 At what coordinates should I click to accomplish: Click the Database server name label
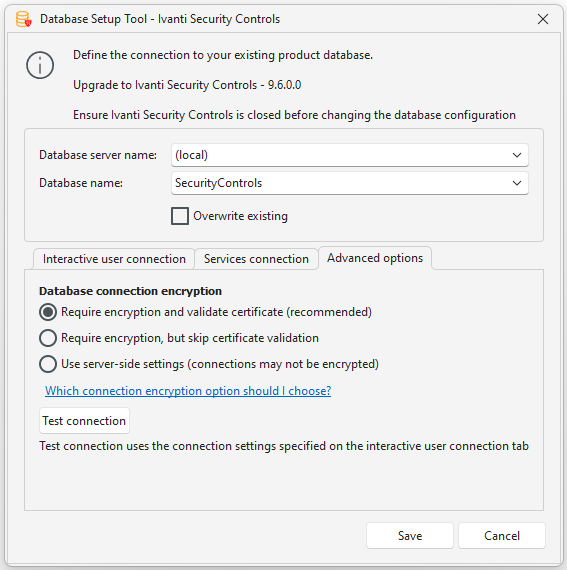pos(98,155)
